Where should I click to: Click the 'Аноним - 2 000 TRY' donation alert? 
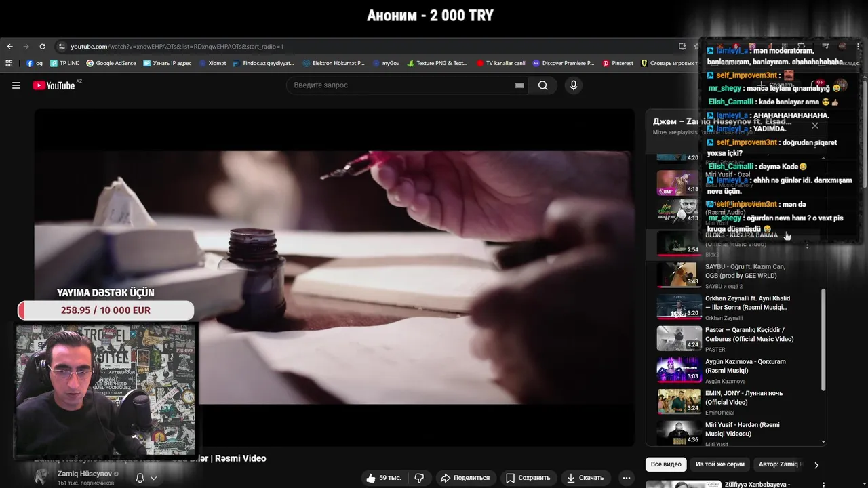[431, 16]
